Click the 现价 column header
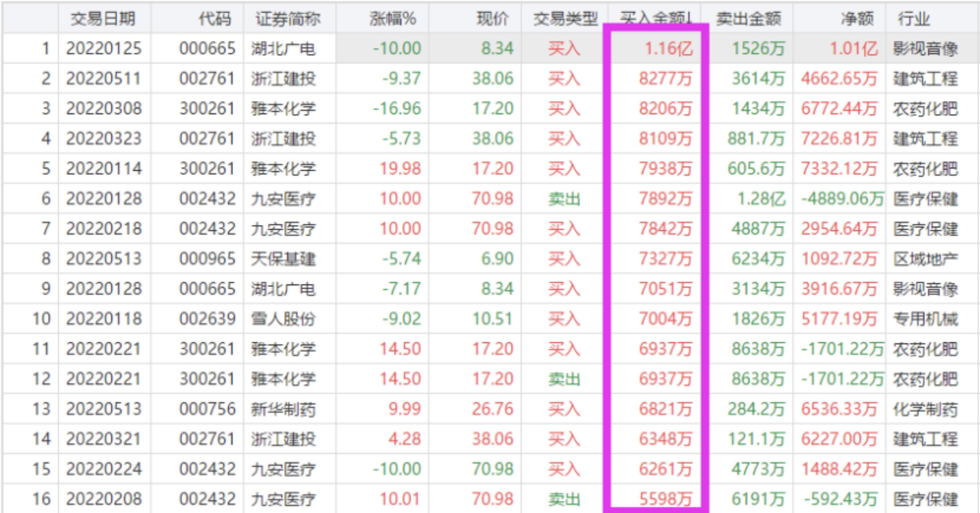980x513 pixels. click(x=493, y=19)
